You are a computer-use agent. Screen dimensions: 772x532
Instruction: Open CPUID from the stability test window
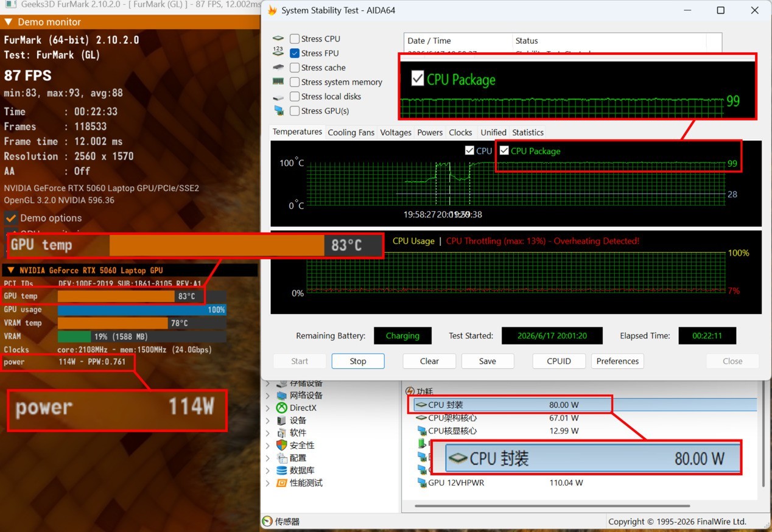(559, 361)
